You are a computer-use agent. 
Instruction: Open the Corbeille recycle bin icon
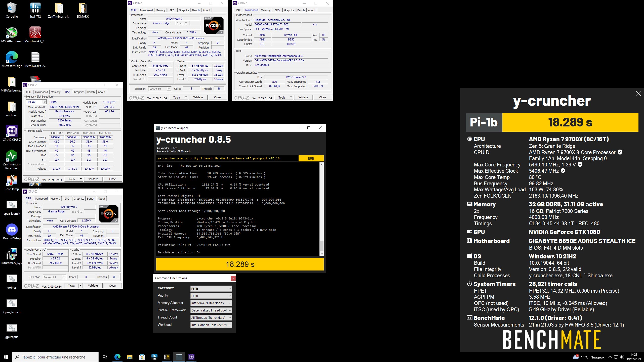pyautogui.click(x=12, y=10)
